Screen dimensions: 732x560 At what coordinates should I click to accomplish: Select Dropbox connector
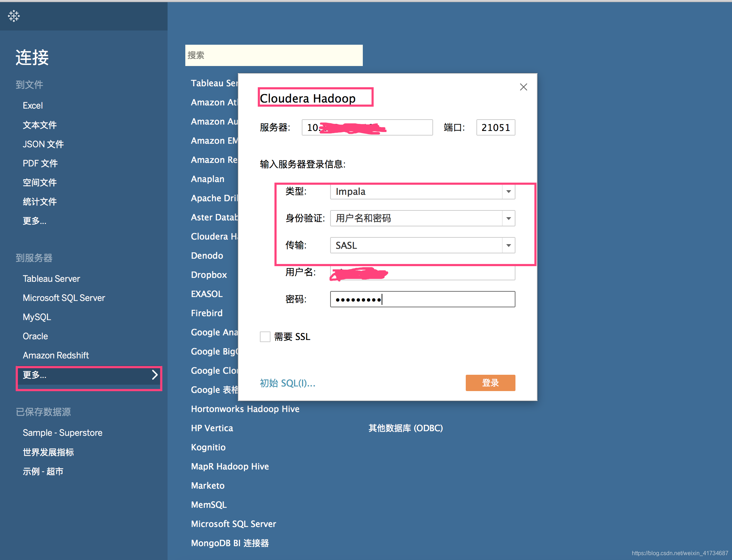[x=209, y=275]
